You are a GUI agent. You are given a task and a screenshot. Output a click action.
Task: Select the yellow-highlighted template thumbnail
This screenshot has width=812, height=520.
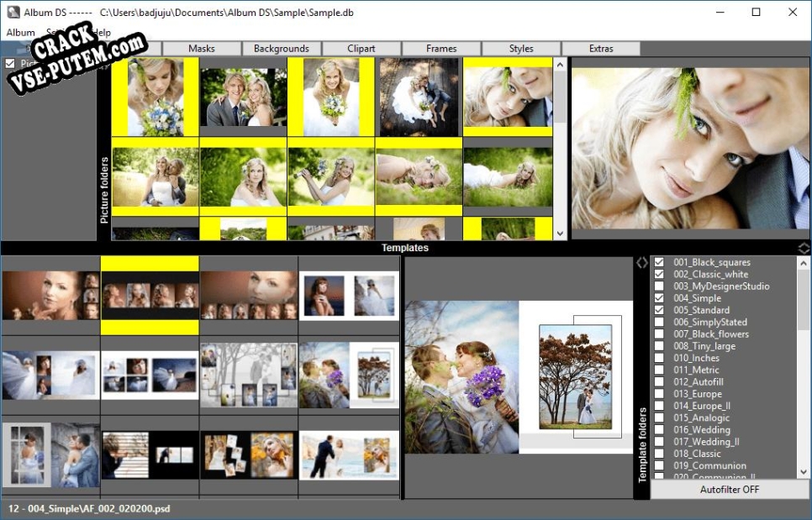150,296
